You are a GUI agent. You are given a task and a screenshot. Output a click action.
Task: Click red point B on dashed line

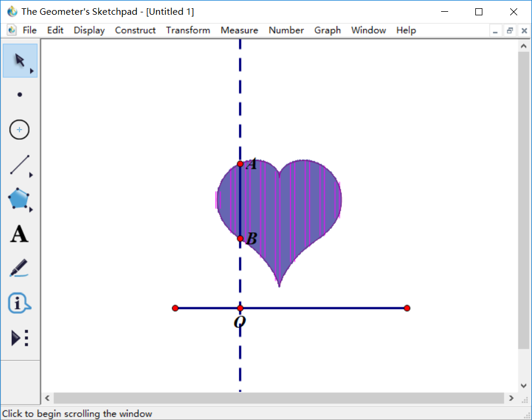pyautogui.click(x=240, y=238)
